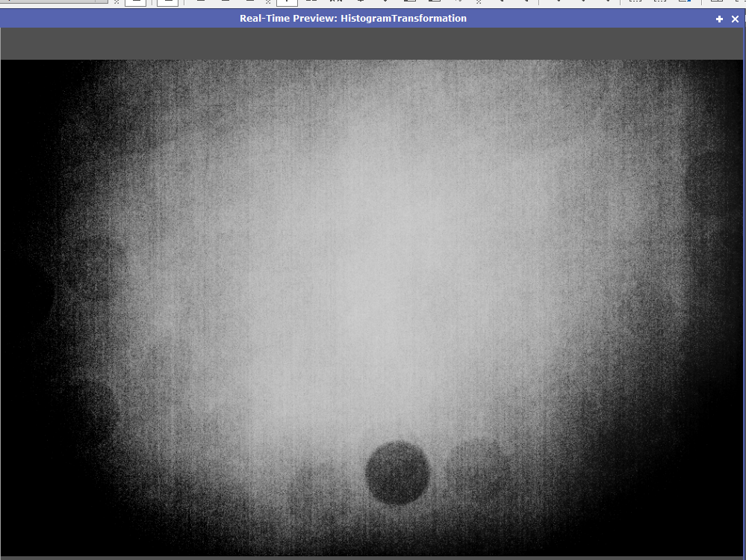Click the Zoom 1:1 toolbar icon
Viewport: 746px width, 560px height.
(249, 3)
